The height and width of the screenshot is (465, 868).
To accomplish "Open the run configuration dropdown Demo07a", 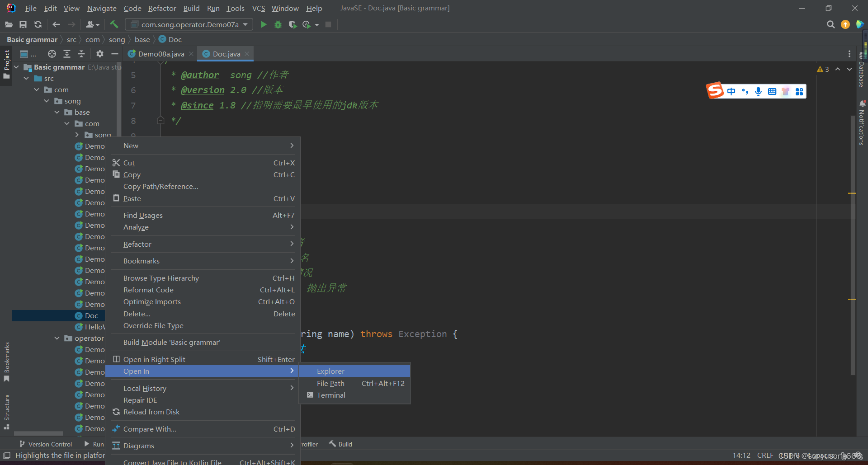I will [189, 24].
